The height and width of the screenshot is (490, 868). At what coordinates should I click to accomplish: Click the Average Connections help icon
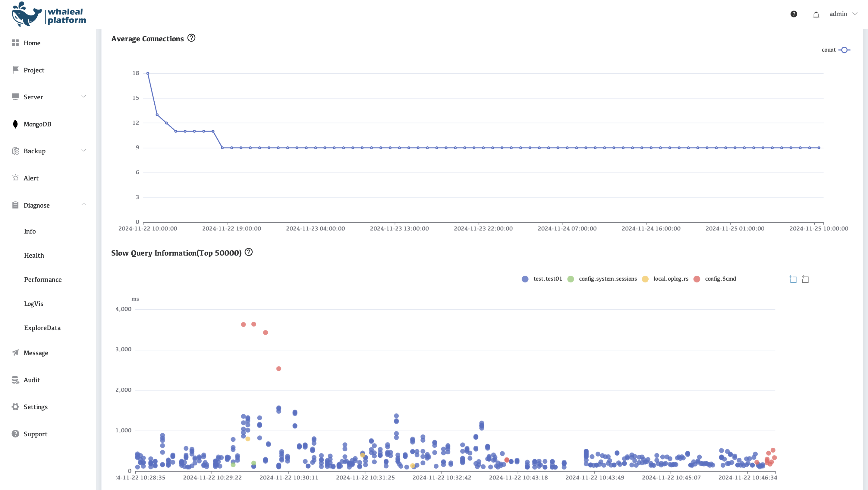click(191, 38)
